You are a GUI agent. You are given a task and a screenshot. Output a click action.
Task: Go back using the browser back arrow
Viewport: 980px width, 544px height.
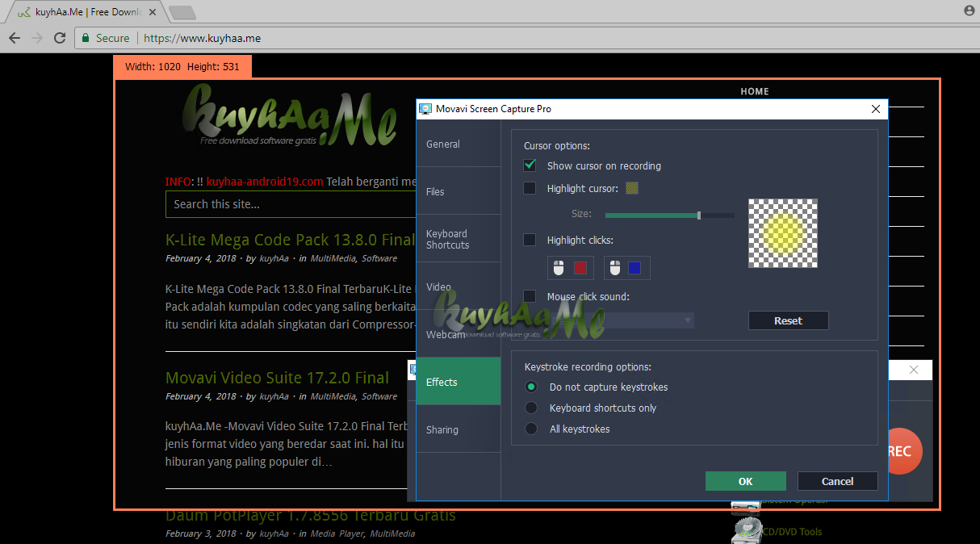coord(15,38)
